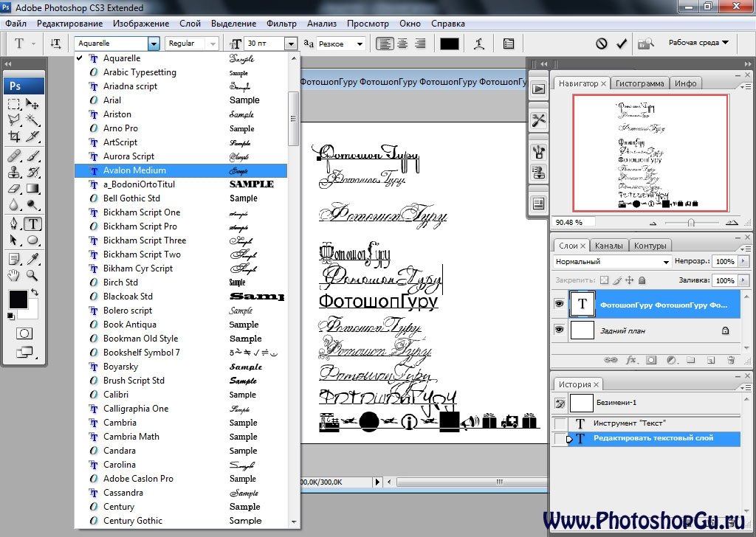
Task: Select the Healing Brush tool
Action: coord(14,156)
